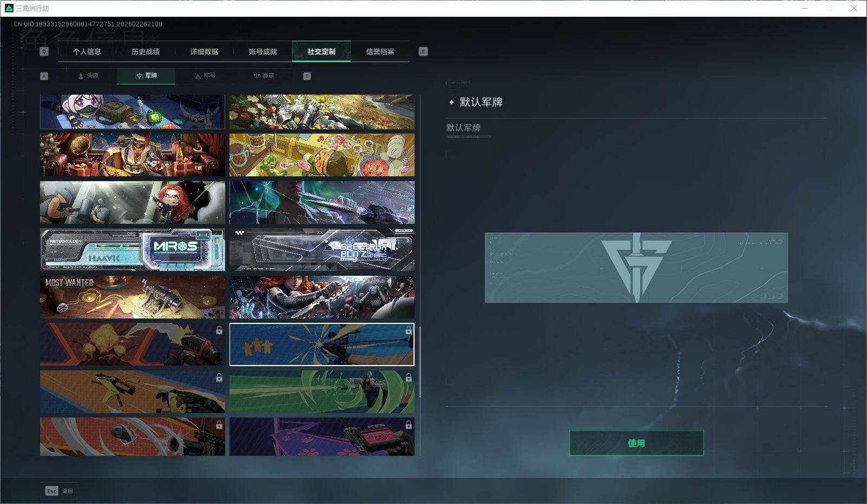This screenshot has height=504, width=867.
Task: Choose the locked orange-stripe yellow gun dog tag
Action: [133, 392]
